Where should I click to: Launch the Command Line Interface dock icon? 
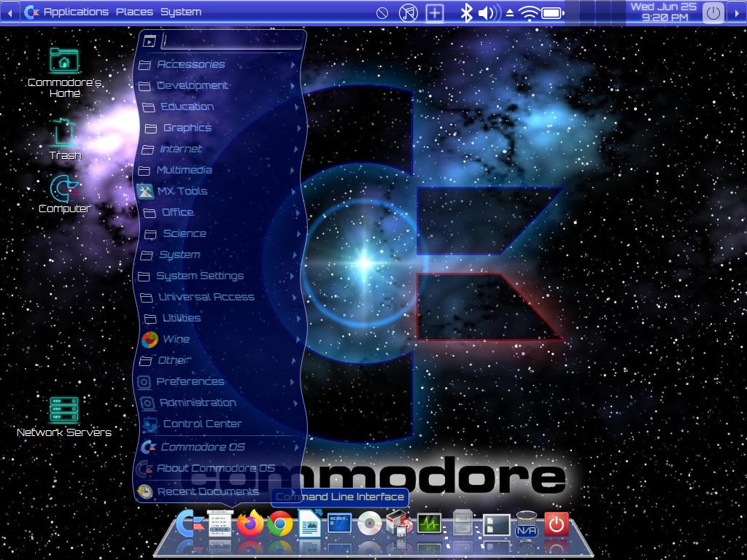coord(339,524)
